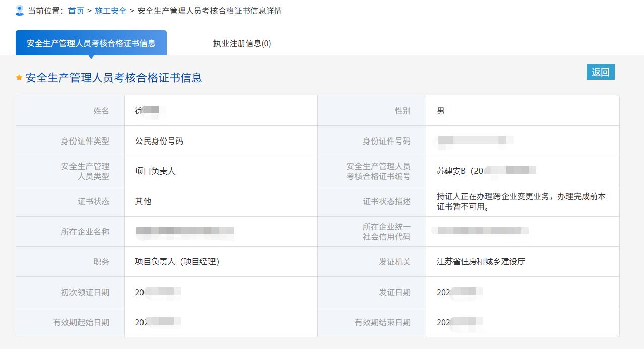
Task: Click the 有效期起始日期 label
Action: [x=81, y=322]
